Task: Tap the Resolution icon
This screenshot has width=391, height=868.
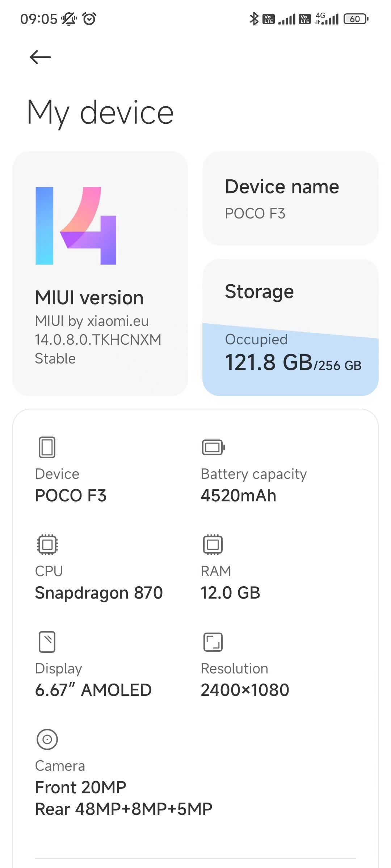Action: tap(213, 642)
